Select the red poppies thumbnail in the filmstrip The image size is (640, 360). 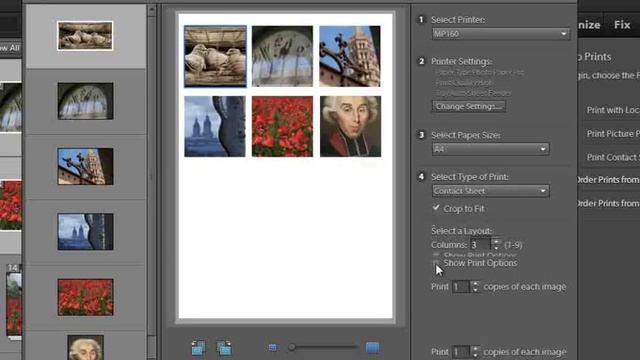coord(85,297)
